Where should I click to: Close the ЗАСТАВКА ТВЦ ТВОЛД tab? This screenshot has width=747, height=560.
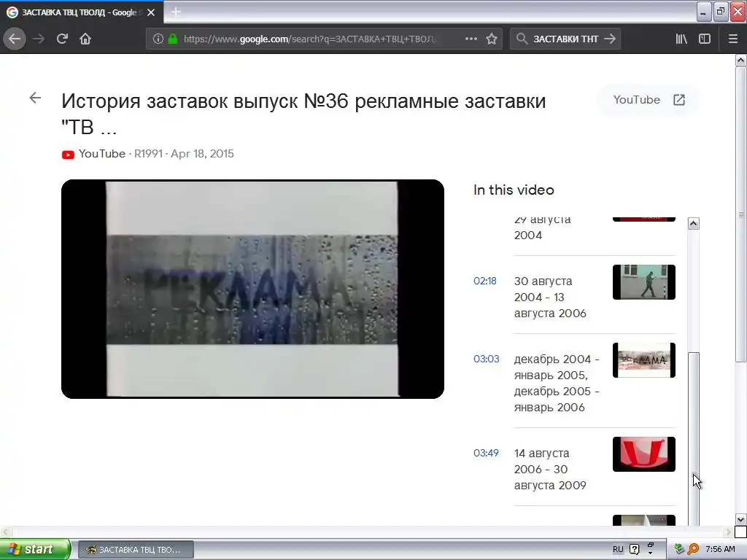(151, 12)
